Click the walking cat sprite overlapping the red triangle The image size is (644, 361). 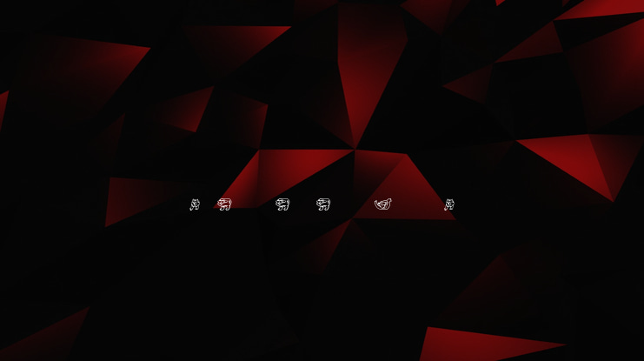click(224, 204)
